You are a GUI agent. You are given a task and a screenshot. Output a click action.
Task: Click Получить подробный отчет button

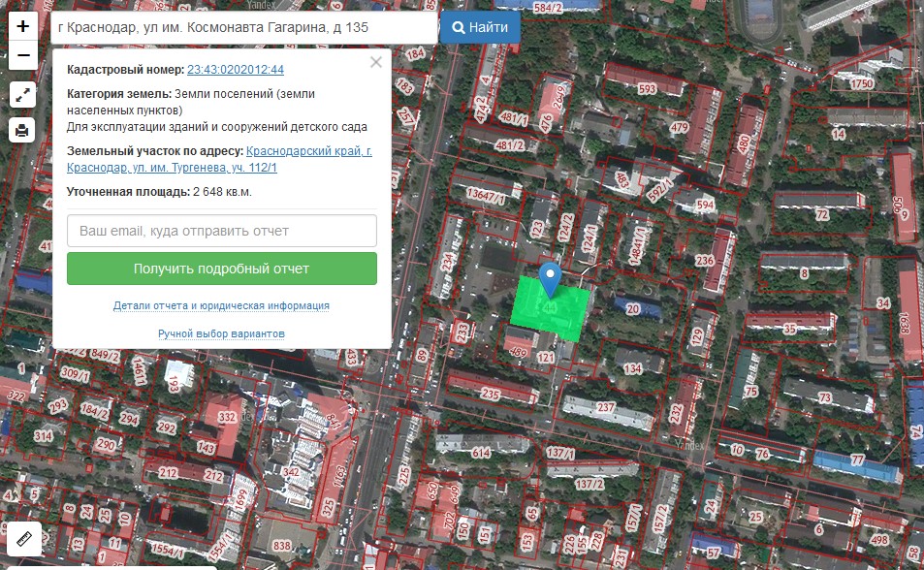[221, 269]
